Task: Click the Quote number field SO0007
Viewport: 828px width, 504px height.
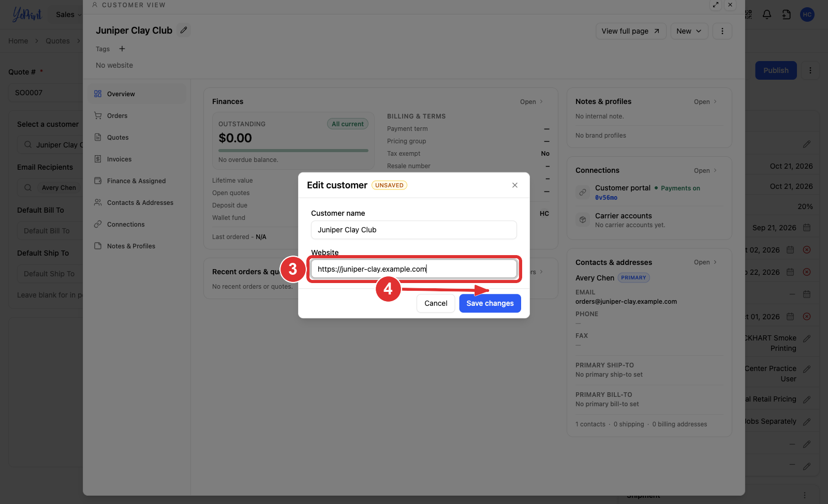Action: (47, 93)
